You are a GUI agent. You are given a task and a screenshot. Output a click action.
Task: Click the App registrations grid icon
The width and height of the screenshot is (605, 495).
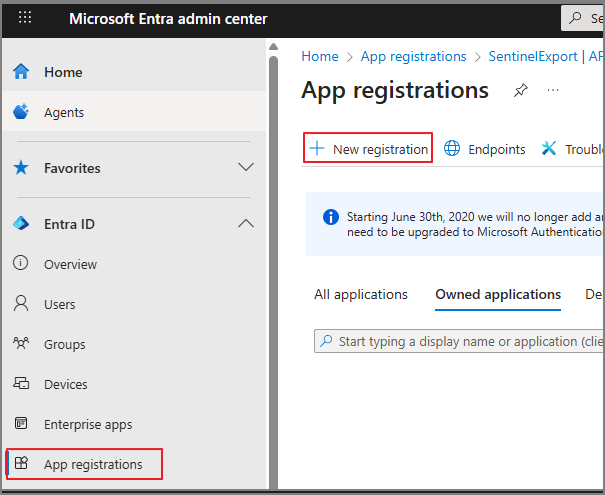click(x=21, y=463)
